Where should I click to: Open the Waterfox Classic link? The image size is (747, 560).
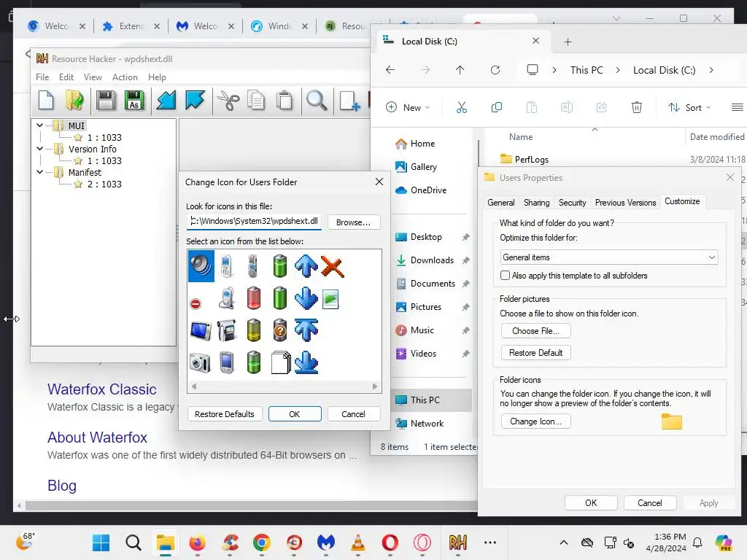pyautogui.click(x=102, y=389)
